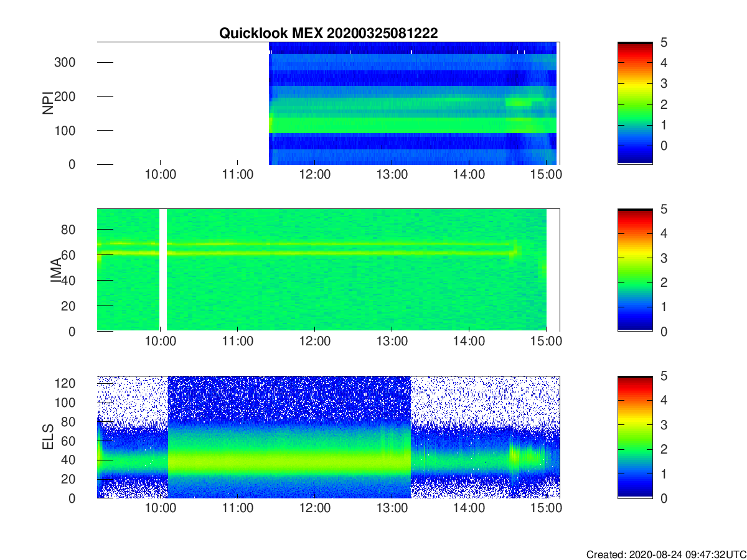Viewport: 747px width, 560px height.
Task: Click the 1 label on ELS colorbar
Action: point(664,474)
